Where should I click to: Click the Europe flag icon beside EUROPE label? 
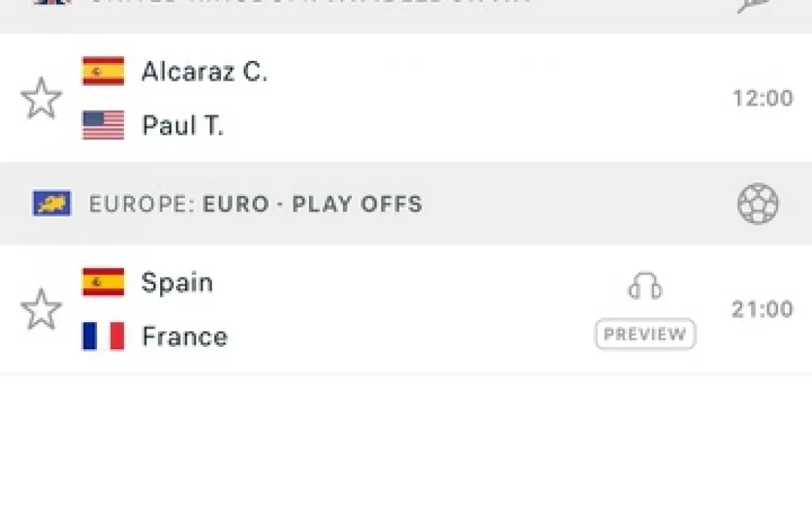pyautogui.click(x=52, y=204)
